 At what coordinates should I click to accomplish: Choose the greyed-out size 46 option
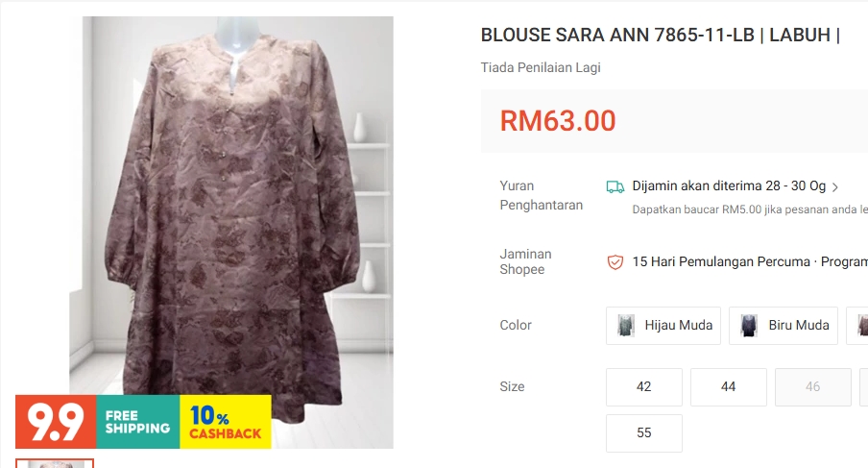click(812, 387)
